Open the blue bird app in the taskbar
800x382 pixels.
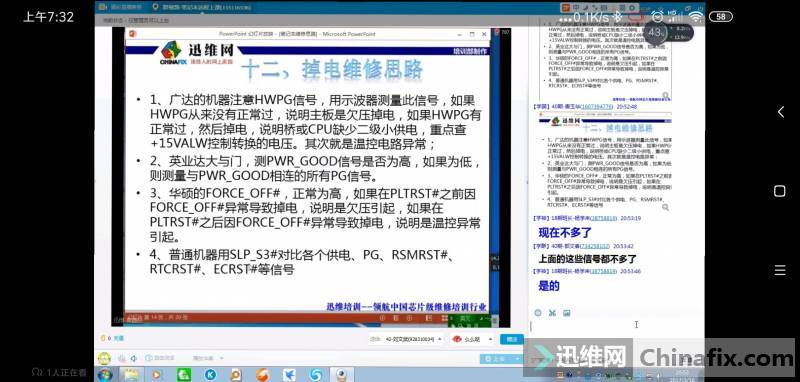click(289, 375)
